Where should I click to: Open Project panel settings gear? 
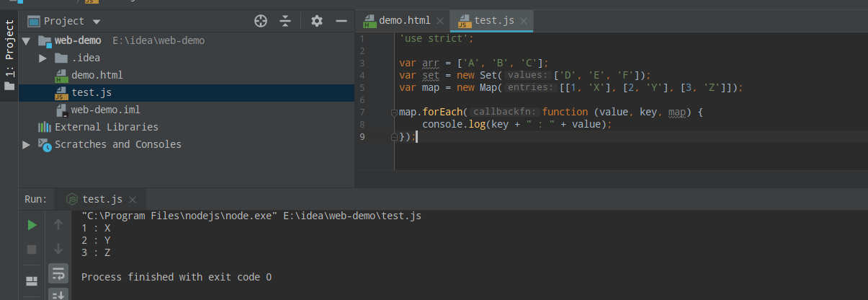click(x=317, y=21)
